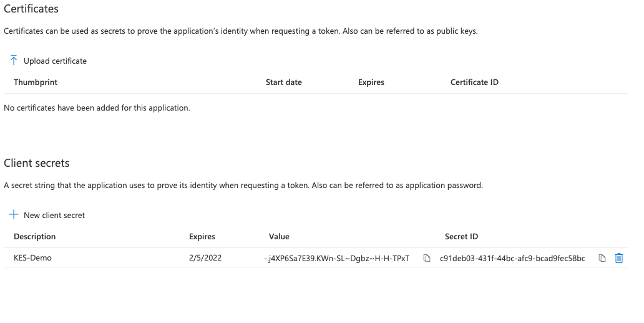Click the Description column header
The width and height of the screenshot is (644, 323).
click(35, 236)
